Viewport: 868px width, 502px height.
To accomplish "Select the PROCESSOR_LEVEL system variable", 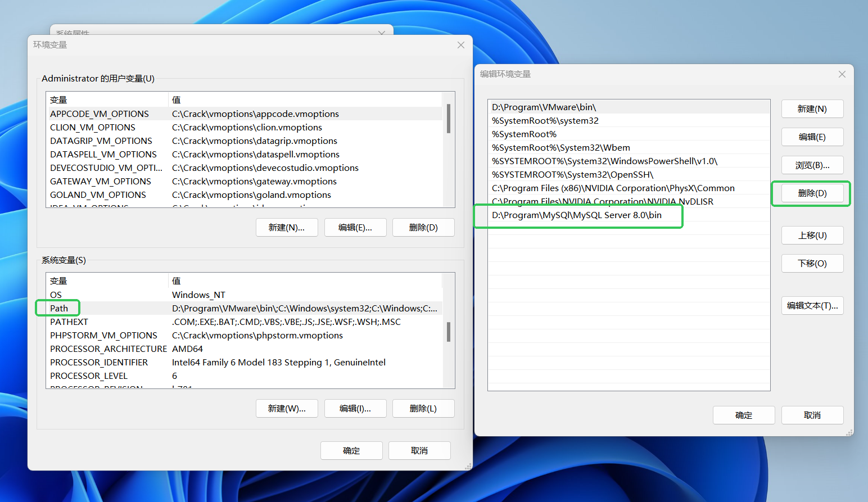I will (245, 376).
